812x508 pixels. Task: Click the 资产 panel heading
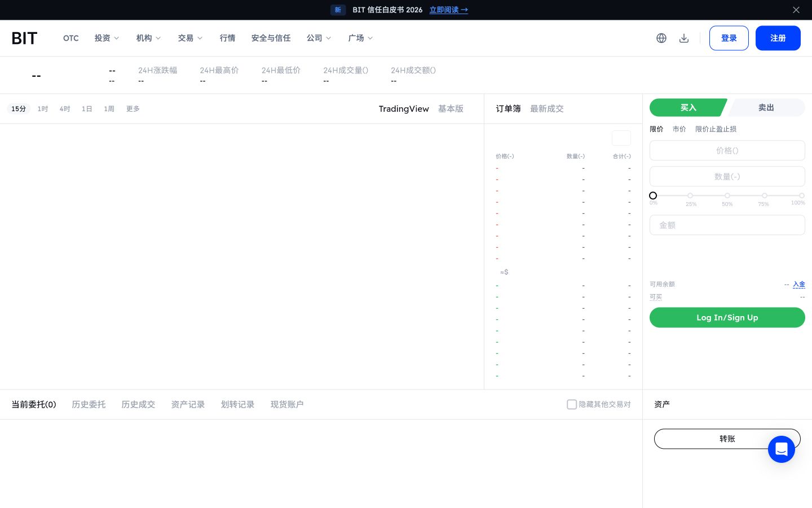pyautogui.click(x=662, y=405)
